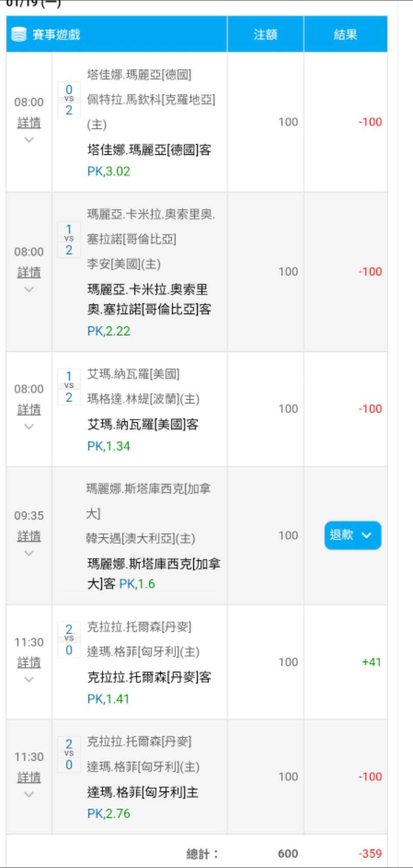This screenshot has height=868, width=413.
Task: Click the 注額 column header
Action: click(265, 34)
